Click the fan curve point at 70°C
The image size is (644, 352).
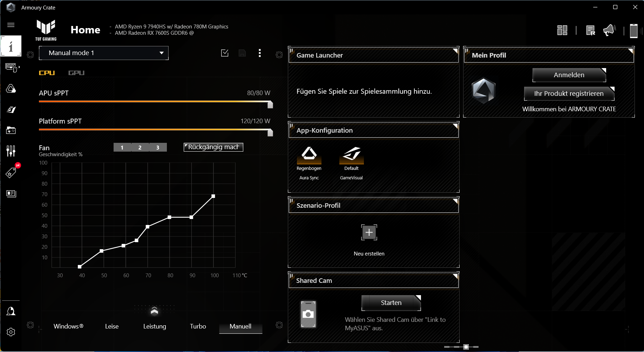pos(148,227)
